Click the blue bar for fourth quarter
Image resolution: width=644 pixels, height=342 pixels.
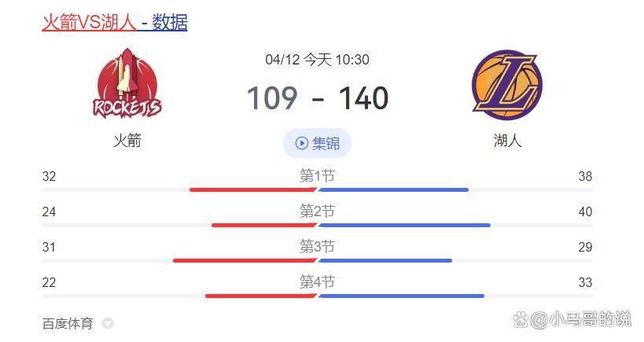pyautogui.click(x=401, y=296)
